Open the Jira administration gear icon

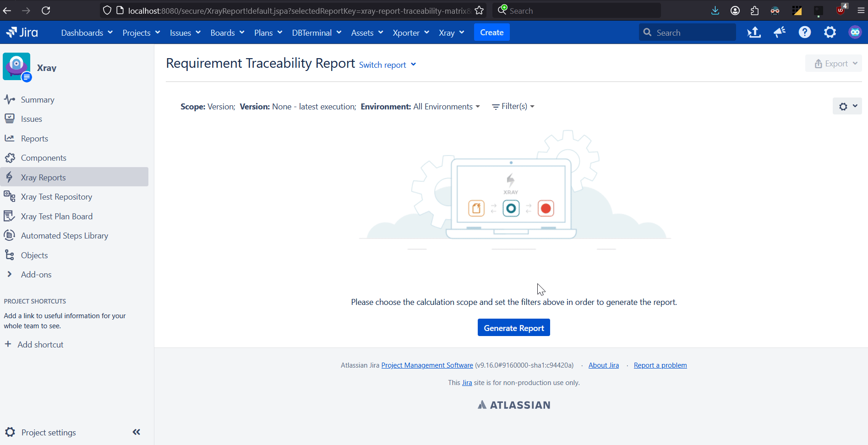click(830, 33)
